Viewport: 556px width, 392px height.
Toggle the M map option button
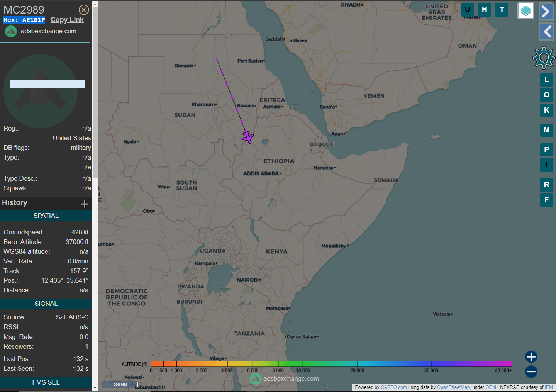547,130
